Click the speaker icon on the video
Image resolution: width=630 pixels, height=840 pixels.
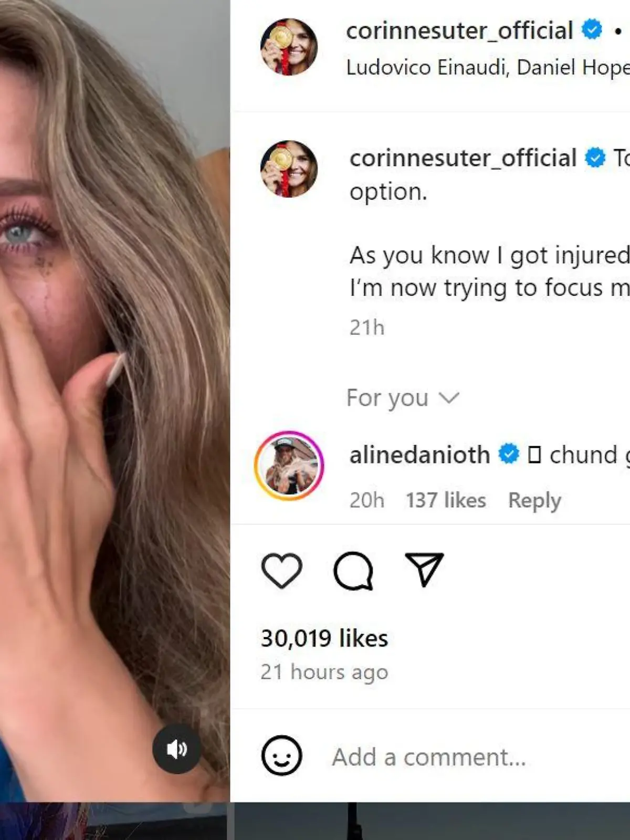pos(177,750)
